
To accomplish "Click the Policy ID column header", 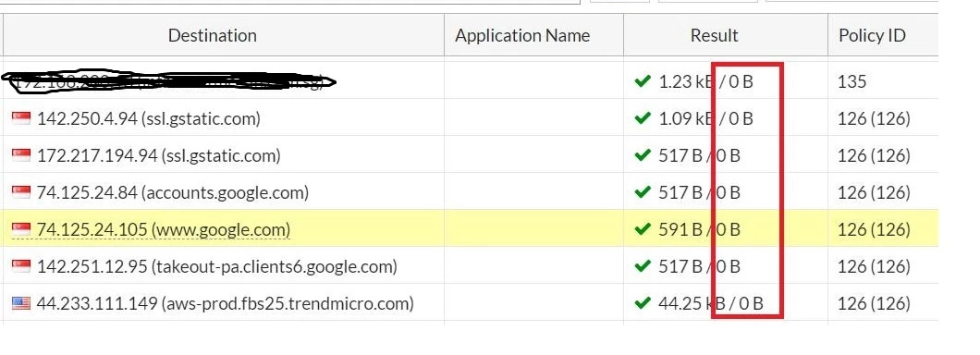I will [872, 35].
